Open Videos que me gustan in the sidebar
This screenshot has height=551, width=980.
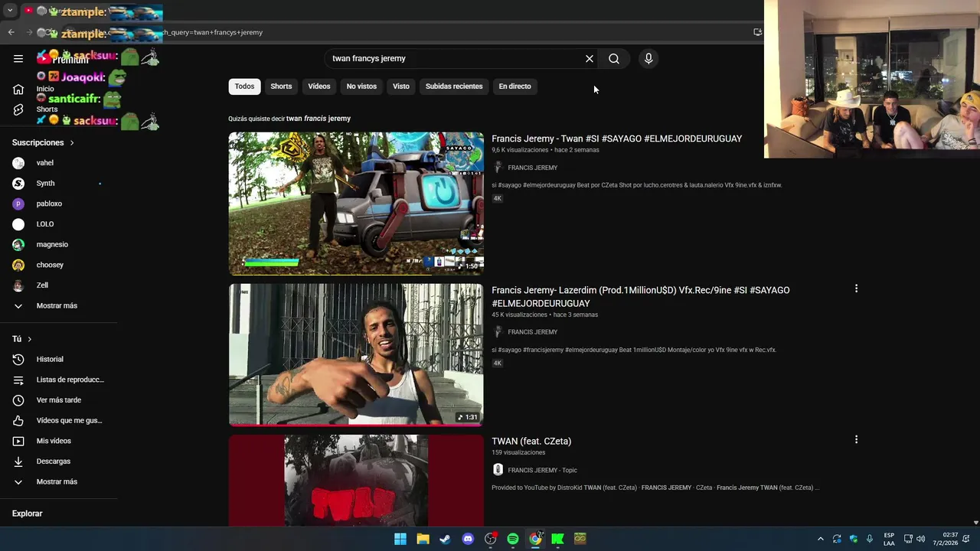[x=59, y=420]
